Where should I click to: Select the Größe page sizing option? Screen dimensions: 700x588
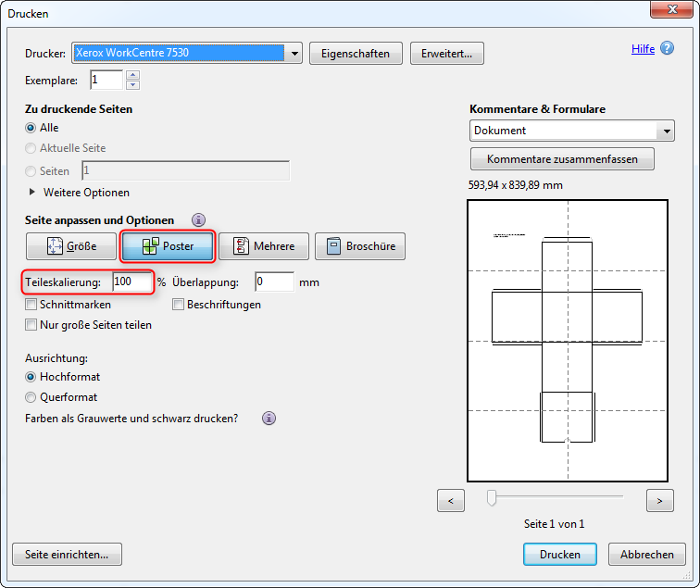point(71,246)
